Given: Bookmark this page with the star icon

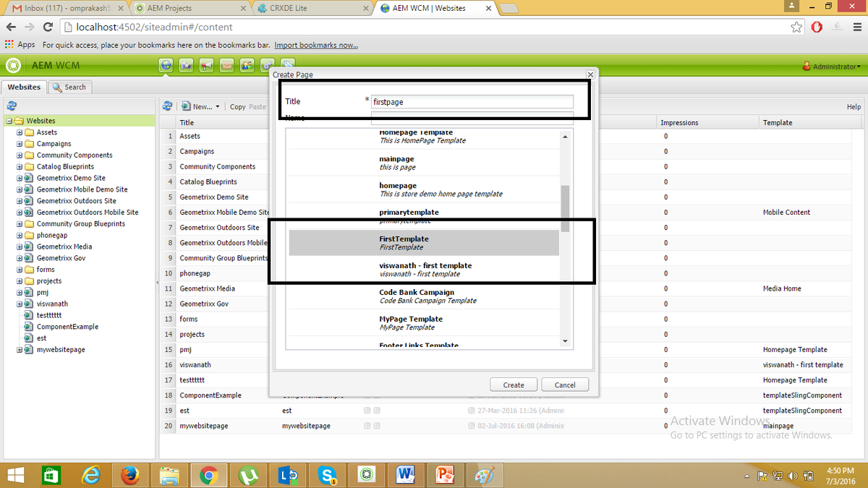Looking at the screenshot, I should click(796, 27).
